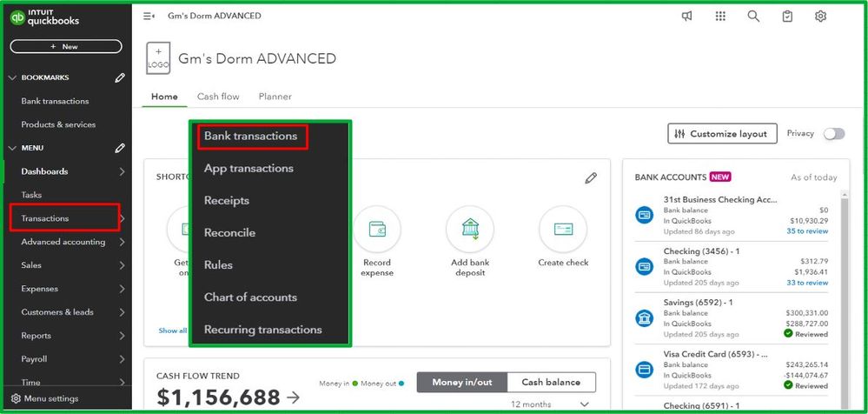The image size is (868, 414).
Task: Click the Record expense shortcut icon
Action: point(377,229)
